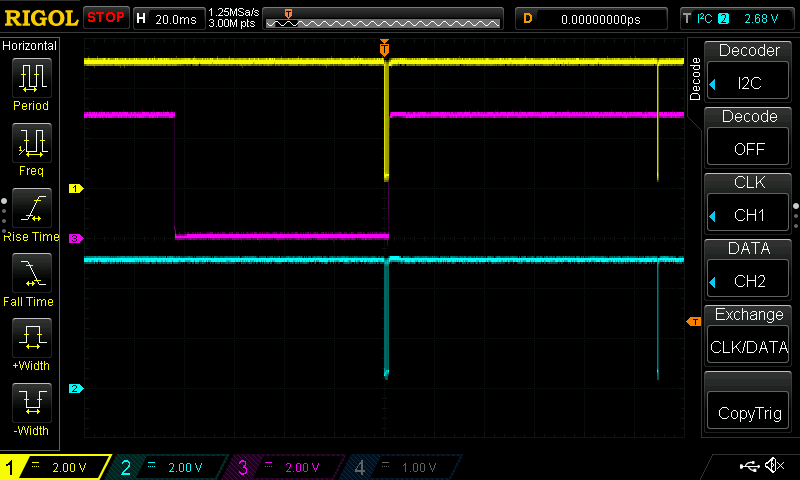Select the +Width measurement icon

click(x=31, y=338)
